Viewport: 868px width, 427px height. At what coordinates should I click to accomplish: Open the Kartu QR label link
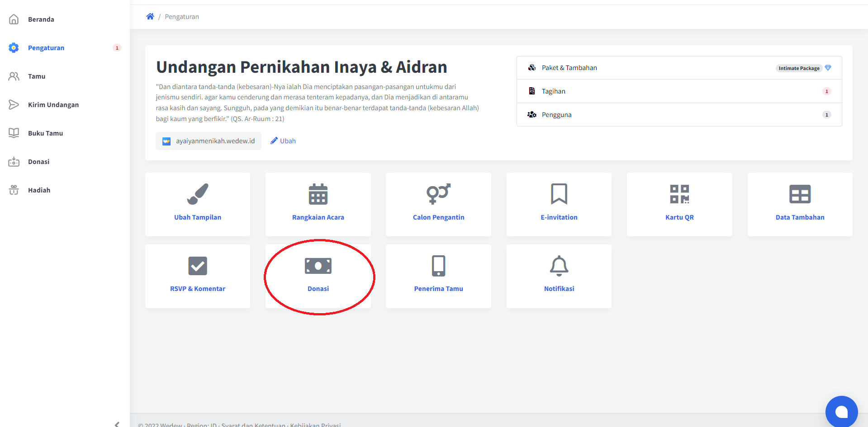point(679,217)
